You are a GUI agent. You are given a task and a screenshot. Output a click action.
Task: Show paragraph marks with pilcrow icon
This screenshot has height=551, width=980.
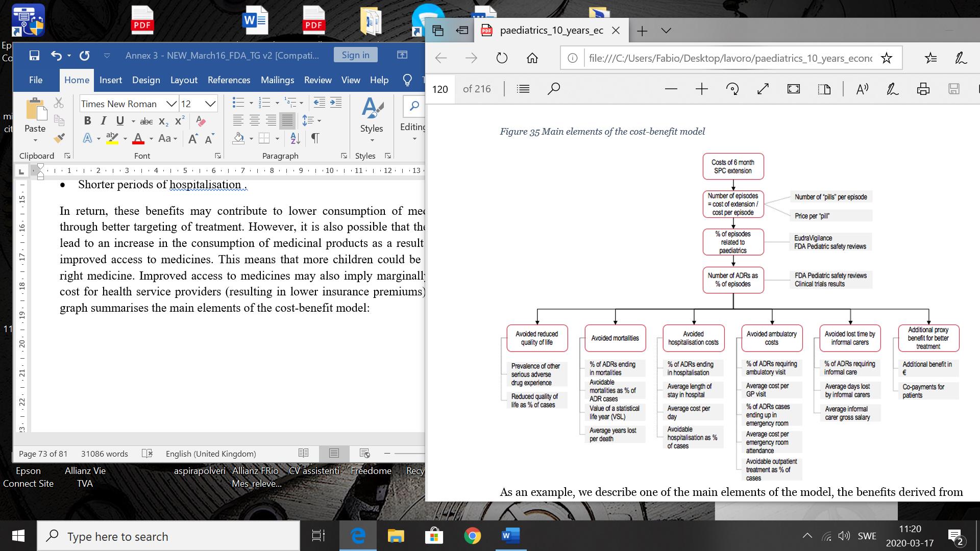315,138
